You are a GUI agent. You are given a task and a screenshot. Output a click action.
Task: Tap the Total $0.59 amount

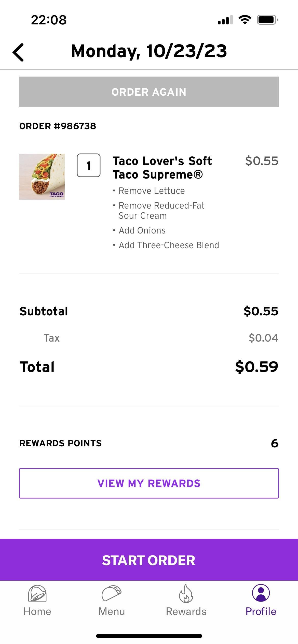(x=257, y=367)
